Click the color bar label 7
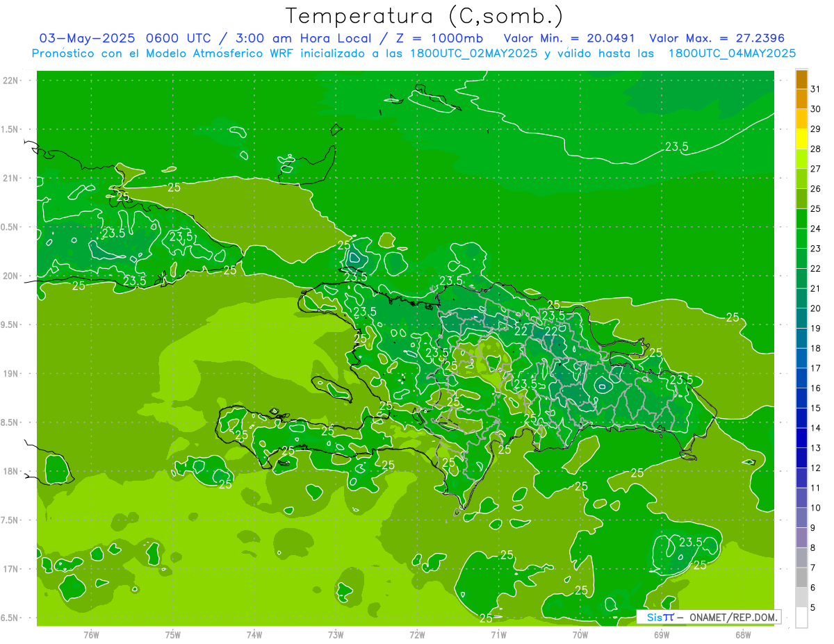 coord(813,568)
